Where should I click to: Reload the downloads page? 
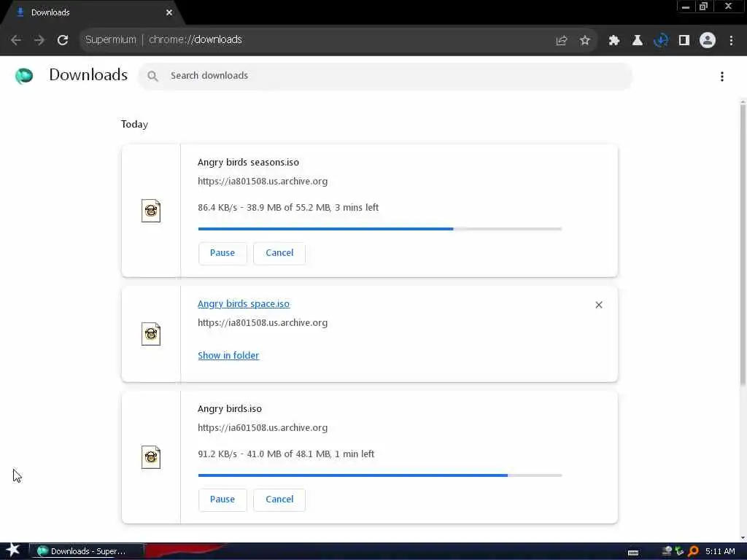(x=63, y=40)
